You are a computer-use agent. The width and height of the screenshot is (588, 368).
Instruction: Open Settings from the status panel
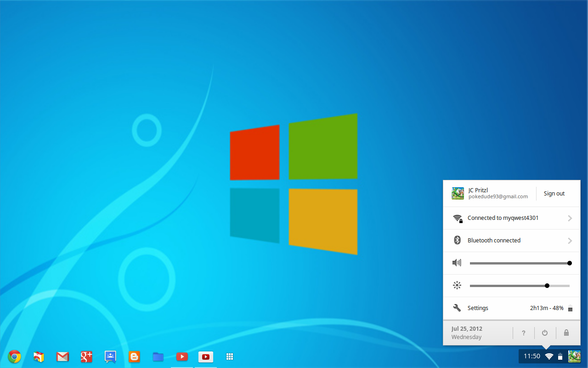click(x=478, y=308)
